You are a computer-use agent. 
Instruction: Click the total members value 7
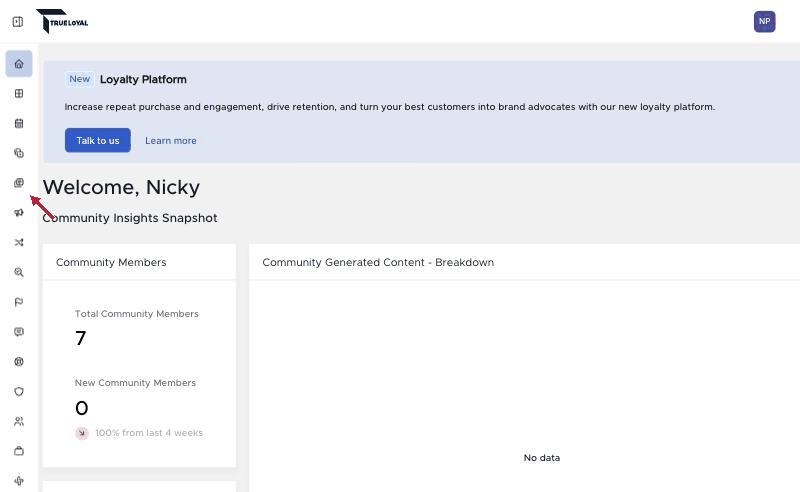[x=81, y=338]
